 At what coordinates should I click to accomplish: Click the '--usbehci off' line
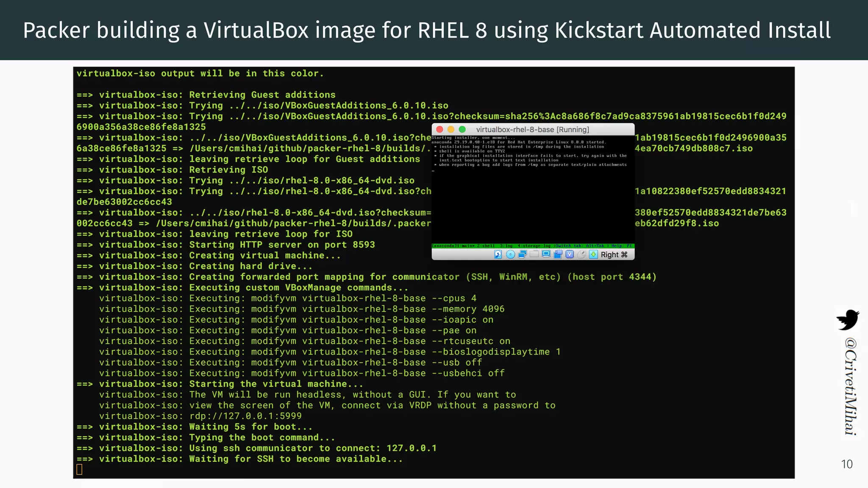302,373
